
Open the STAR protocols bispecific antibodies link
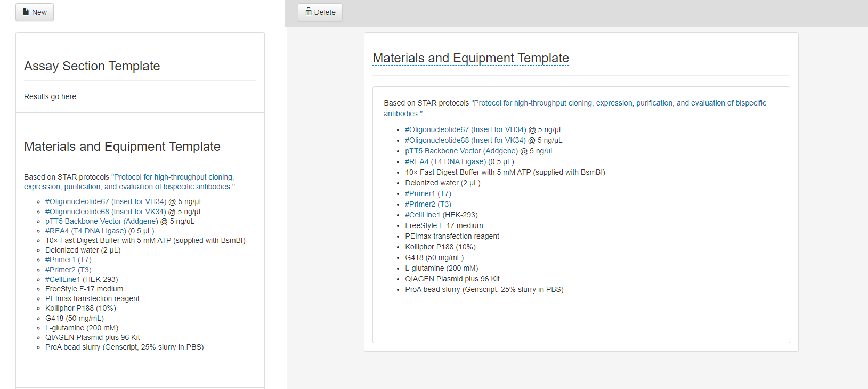[619, 102]
